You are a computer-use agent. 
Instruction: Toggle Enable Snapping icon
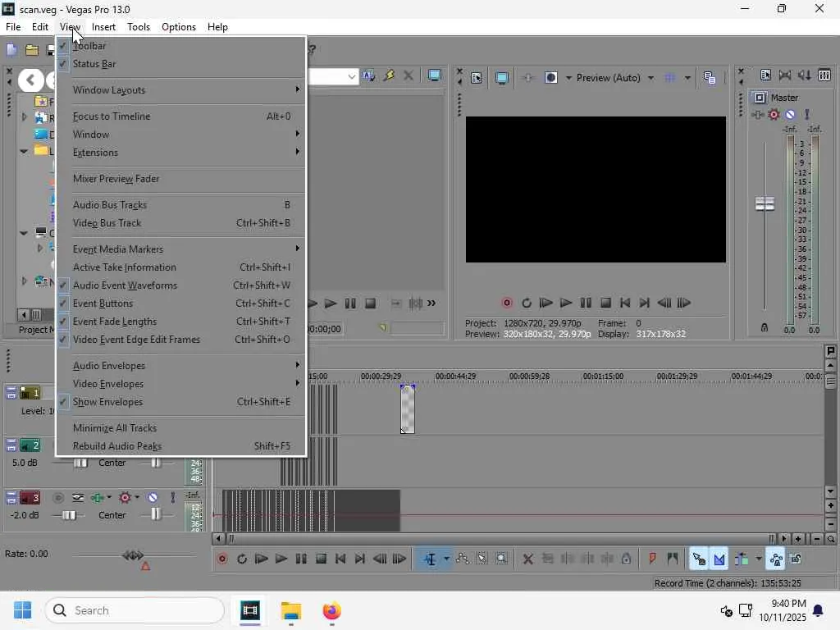click(x=699, y=559)
